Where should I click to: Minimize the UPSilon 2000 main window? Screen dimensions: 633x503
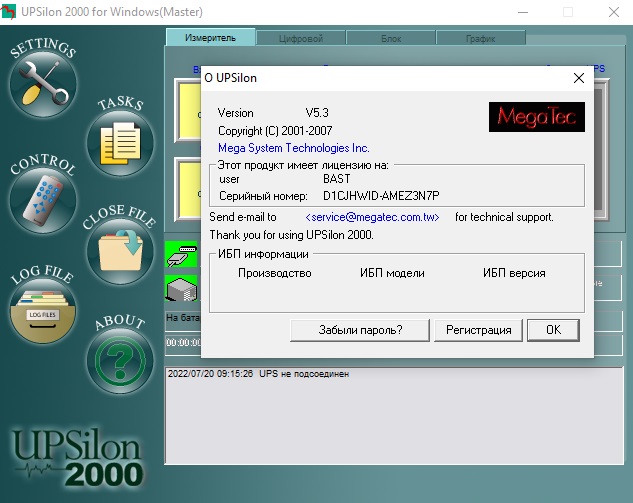[523, 12]
